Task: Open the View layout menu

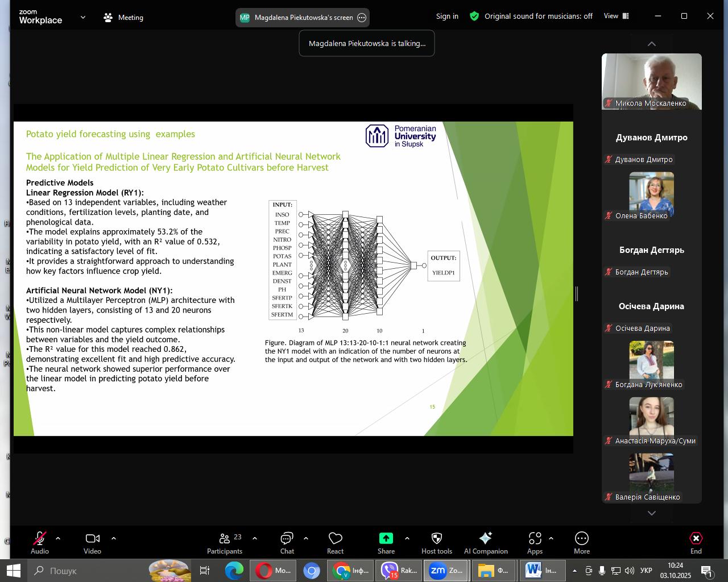Action: click(x=617, y=16)
